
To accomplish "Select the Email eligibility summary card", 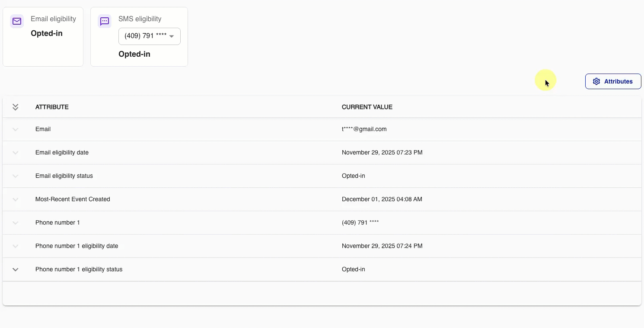I will click(43, 36).
